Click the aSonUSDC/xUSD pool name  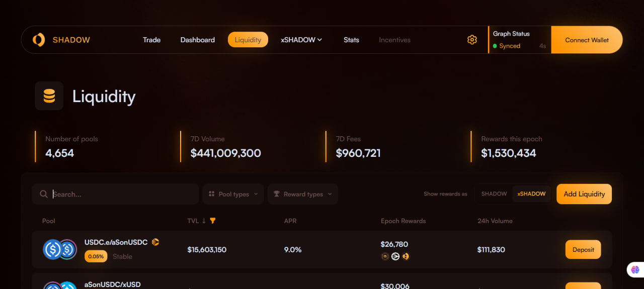113,284
